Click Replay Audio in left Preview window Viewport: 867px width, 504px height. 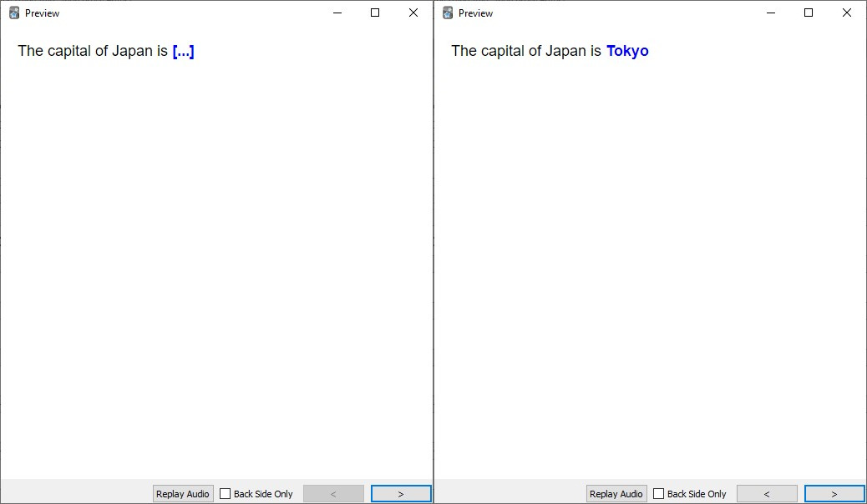coord(182,493)
